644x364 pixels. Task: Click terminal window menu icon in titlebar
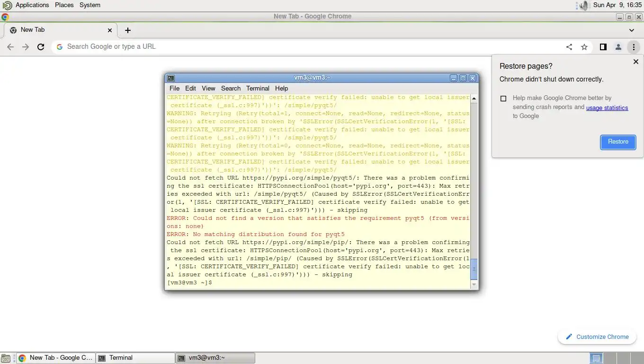pyautogui.click(x=171, y=78)
